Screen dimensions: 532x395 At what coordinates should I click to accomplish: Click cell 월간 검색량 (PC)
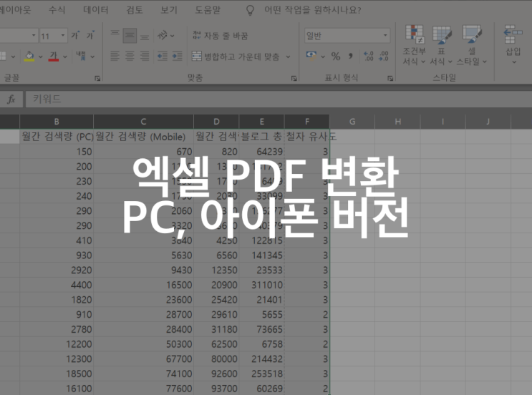57,137
